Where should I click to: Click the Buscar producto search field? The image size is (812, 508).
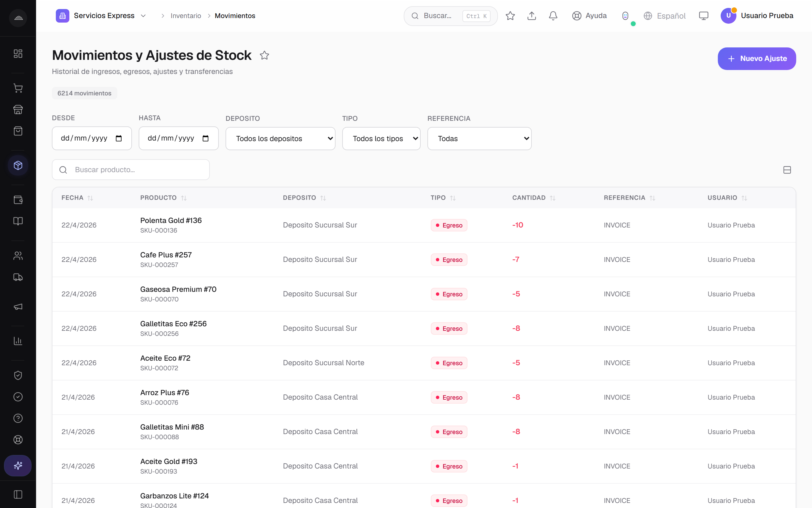coord(131,170)
